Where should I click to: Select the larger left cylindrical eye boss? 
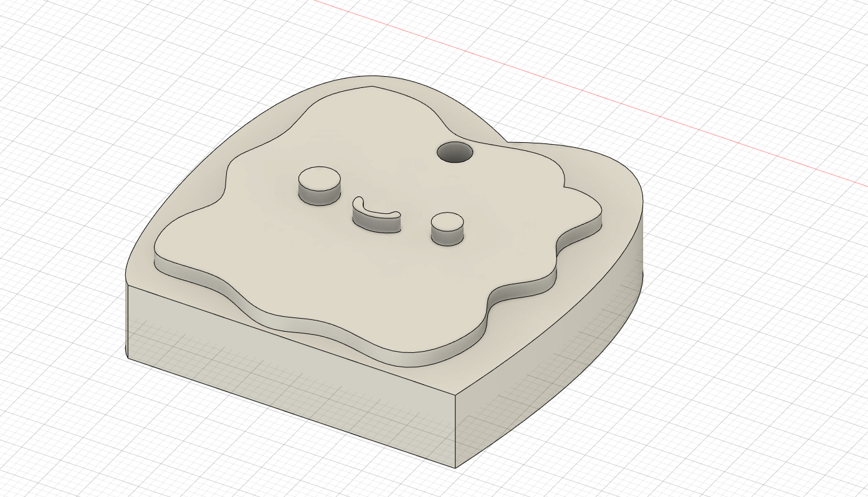pyautogui.click(x=320, y=186)
